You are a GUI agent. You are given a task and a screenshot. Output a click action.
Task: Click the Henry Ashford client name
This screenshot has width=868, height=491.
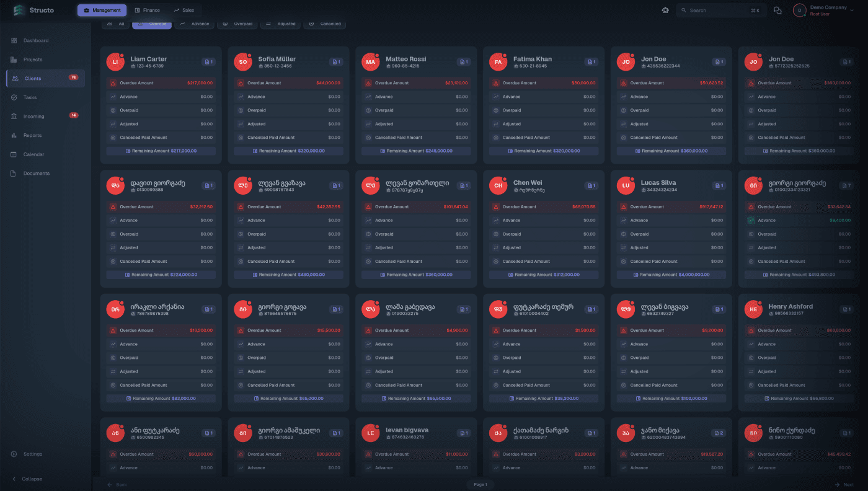[x=790, y=306]
